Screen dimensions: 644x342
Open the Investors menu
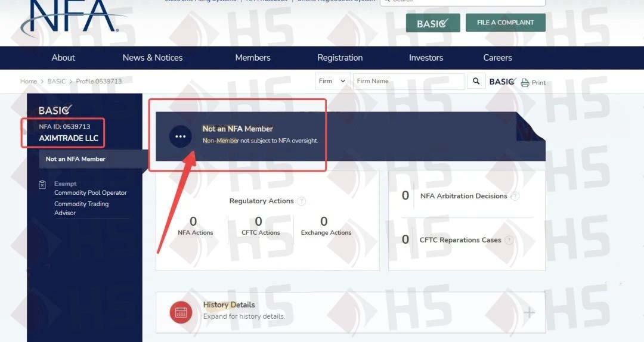tap(426, 58)
